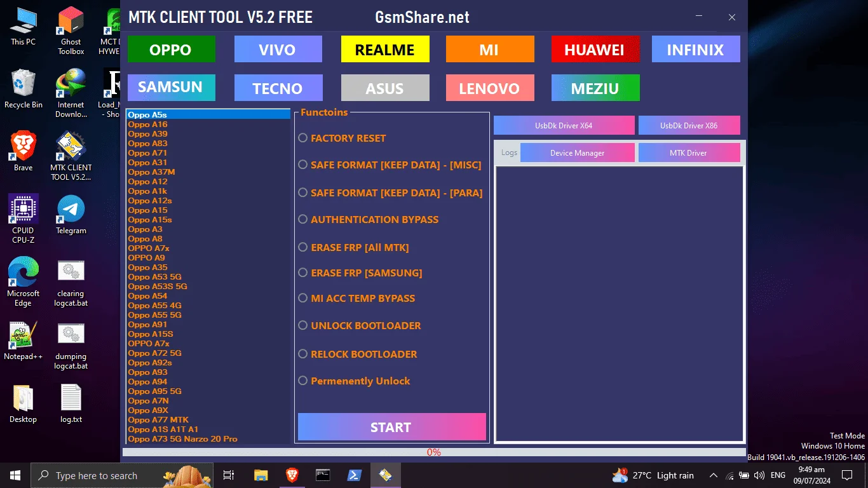Open Windows Start menu
Image resolution: width=868 pixels, height=488 pixels.
[x=15, y=475]
